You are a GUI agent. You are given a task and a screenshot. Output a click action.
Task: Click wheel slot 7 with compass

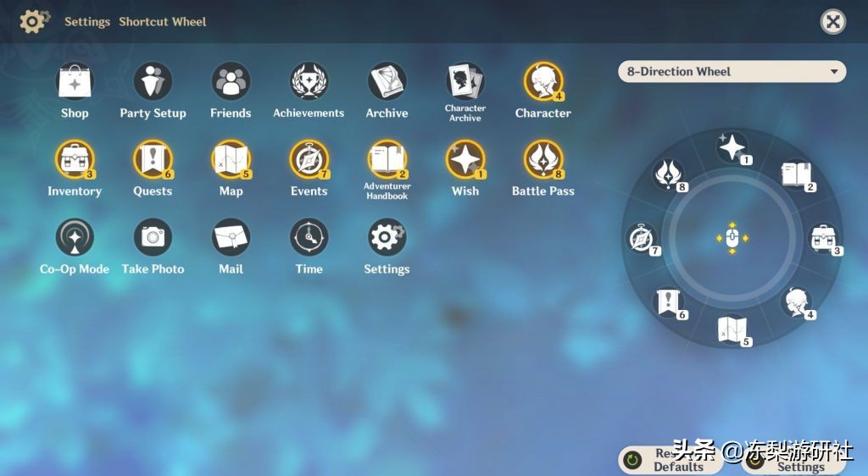[x=643, y=239]
